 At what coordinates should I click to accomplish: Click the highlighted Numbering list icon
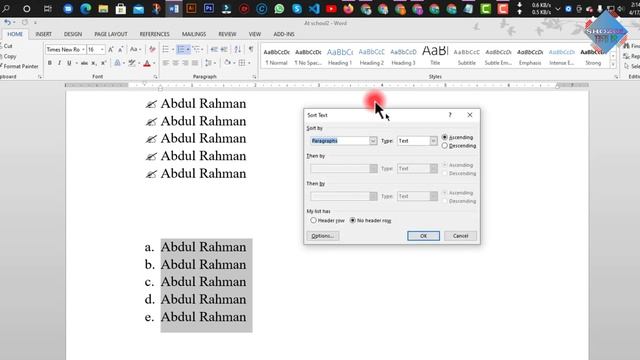coord(181,49)
